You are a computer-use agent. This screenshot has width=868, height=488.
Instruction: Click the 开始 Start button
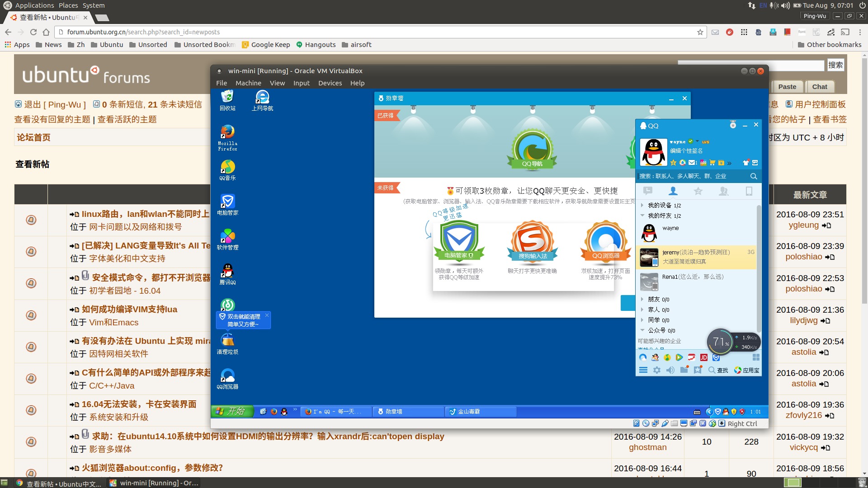pyautogui.click(x=232, y=411)
